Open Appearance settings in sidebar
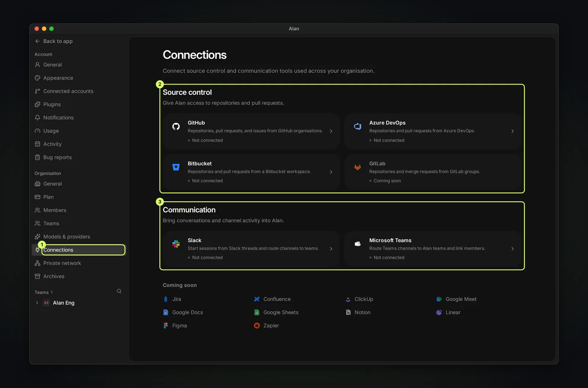The width and height of the screenshot is (588, 388). pyautogui.click(x=79, y=78)
